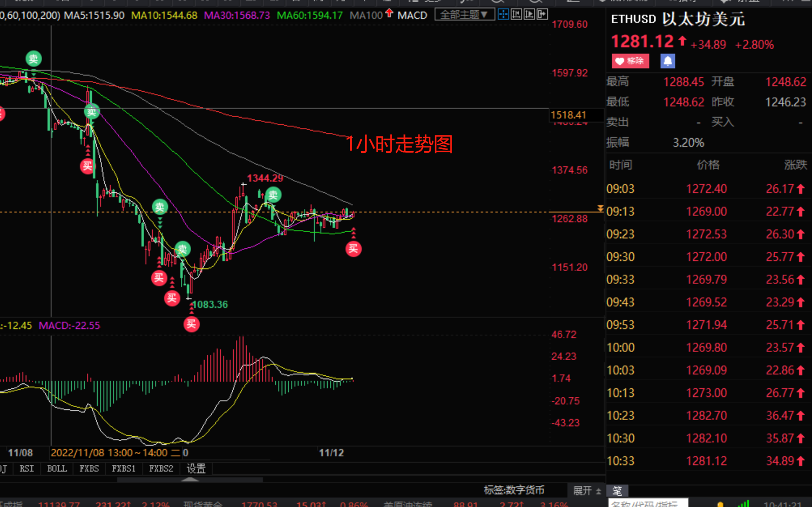The width and height of the screenshot is (812, 507).
Task: Open the 全部主题 theme dropdown
Action: pyautogui.click(x=464, y=15)
